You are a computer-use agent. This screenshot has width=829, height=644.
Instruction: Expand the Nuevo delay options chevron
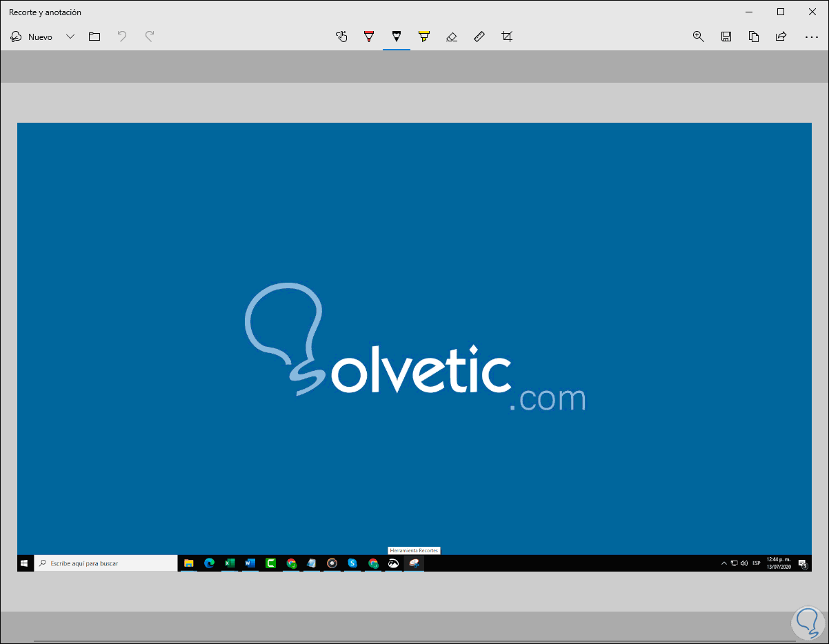70,37
